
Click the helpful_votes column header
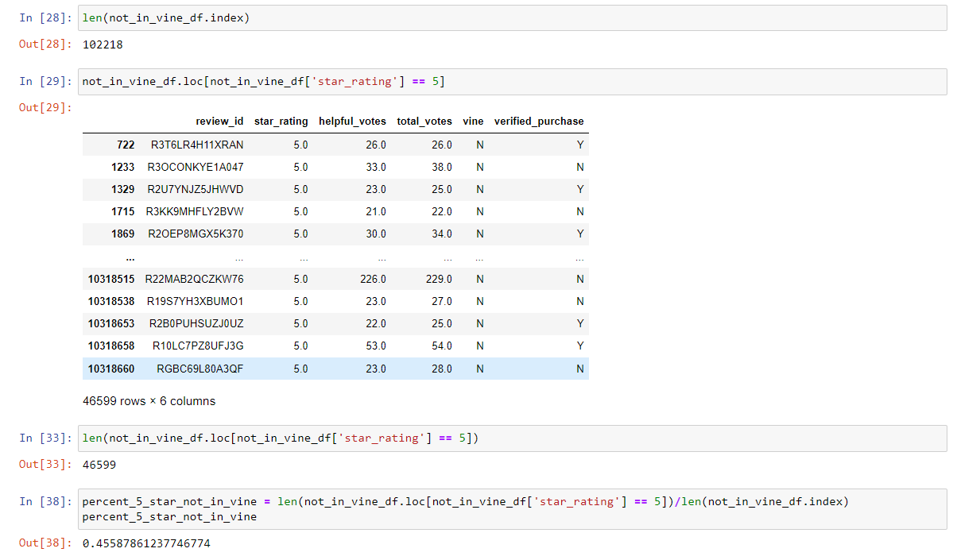(x=353, y=122)
